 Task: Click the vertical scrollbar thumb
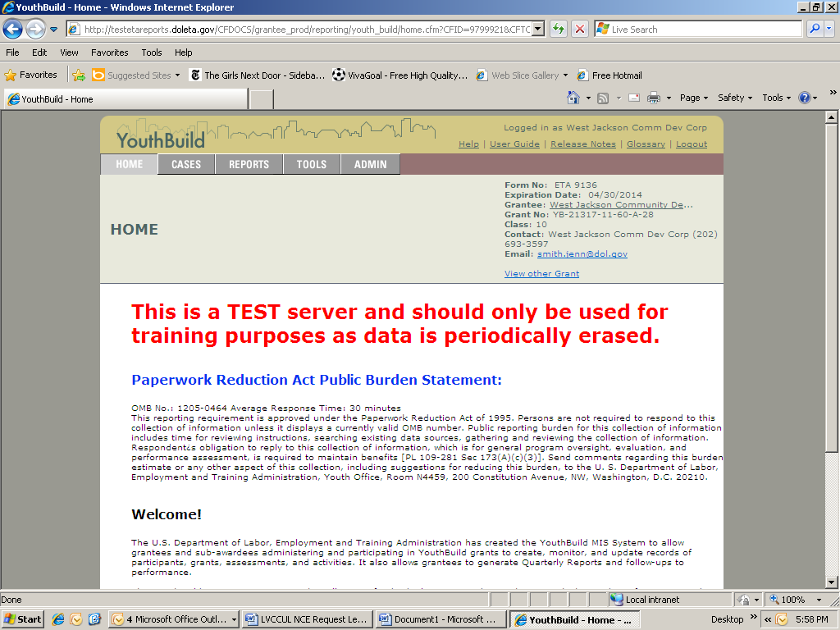coord(831,288)
